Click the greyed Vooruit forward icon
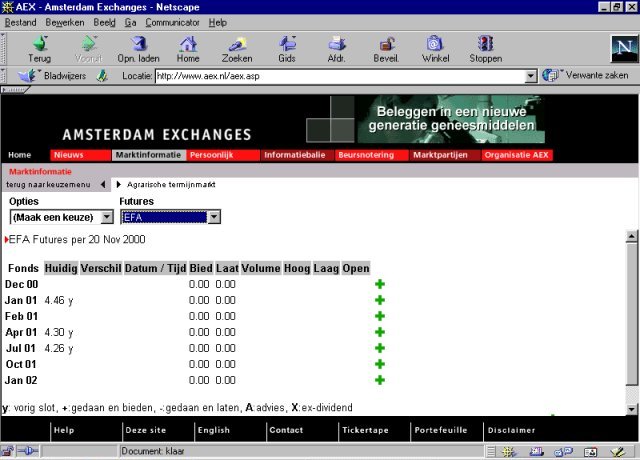Image resolution: width=640 pixels, height=460 pixels. click(x=89, y=43)
